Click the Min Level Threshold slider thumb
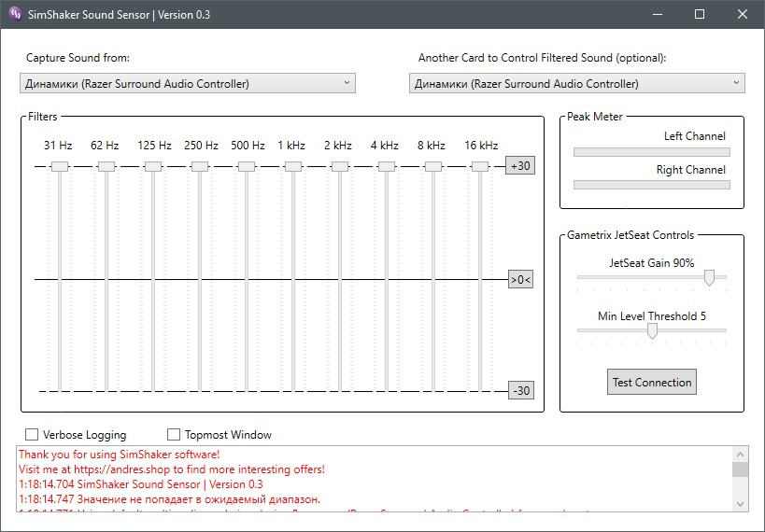The width and height of the screenshot is (765, 532). tap(652, 329)
